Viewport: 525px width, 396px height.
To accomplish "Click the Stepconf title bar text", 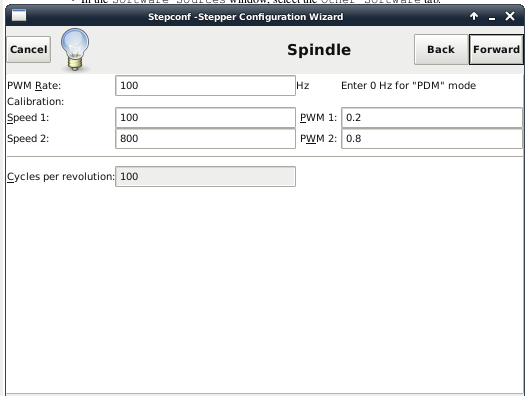I will click(x=245, y=17).
